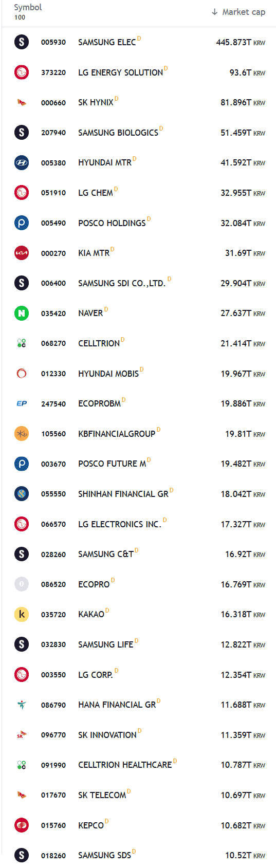Image resolution: width=276 pixels, height=868 pixels.
Task: Click the Samsung SDS market cap value
Action: 245,855
